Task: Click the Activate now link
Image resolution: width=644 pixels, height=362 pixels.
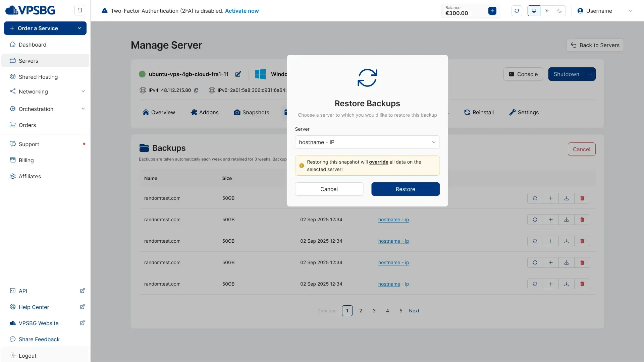Action: click(241, 11)
